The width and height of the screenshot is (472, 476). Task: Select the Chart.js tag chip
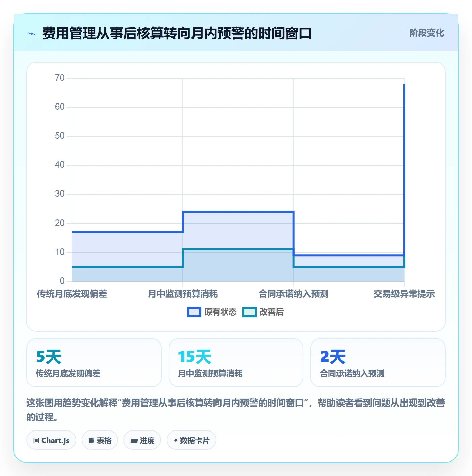click(51, 440)
